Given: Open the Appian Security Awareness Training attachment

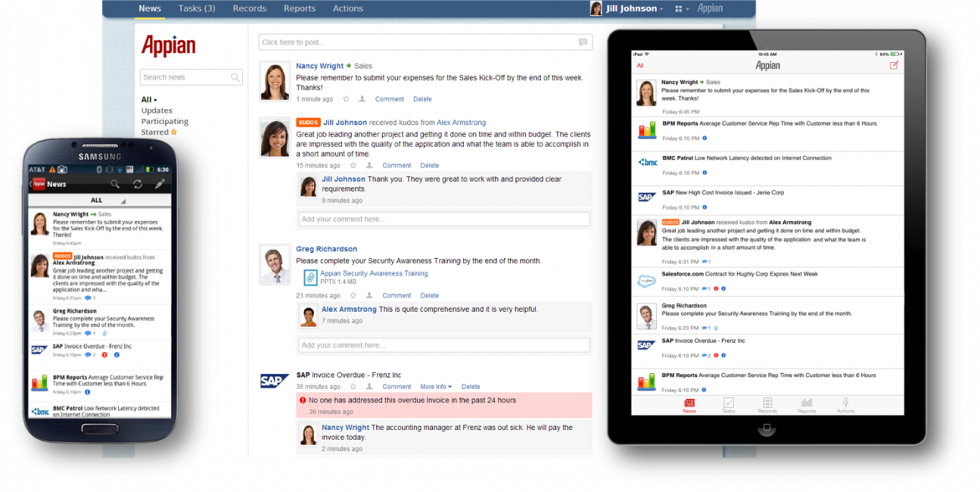Looking at the screenshot, I should tap(374, 272).
